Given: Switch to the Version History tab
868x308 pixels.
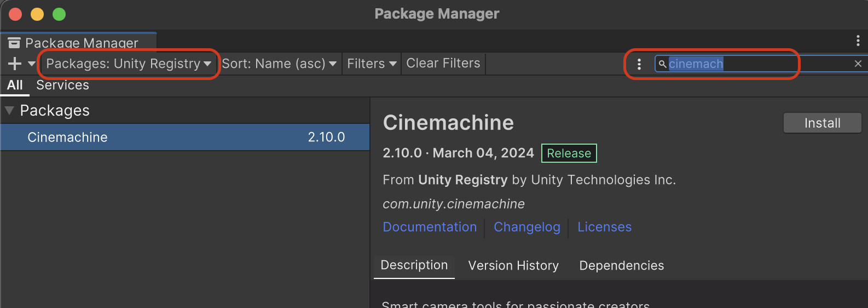Looking at the screenshot, I should [513, 266].
